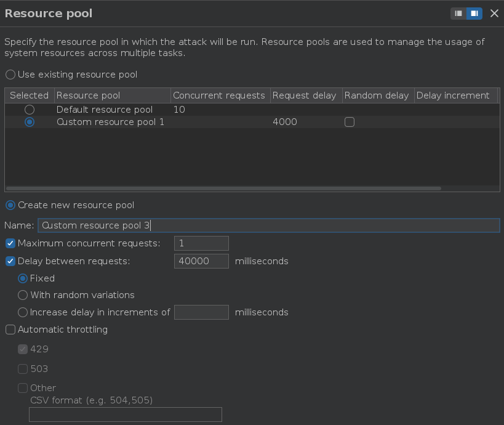504x425 pixels.
Task: Click the delay increment input field
Action: coord(201,312)
